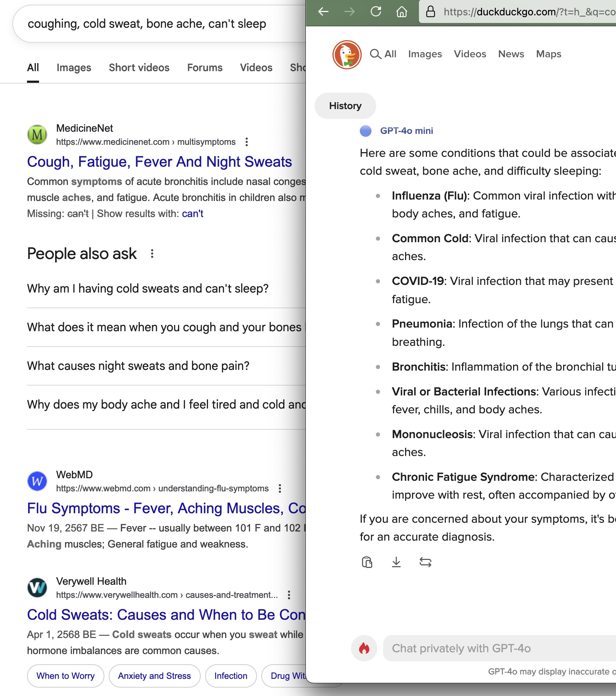Click the 'Bronchitis' bold text
Screen dimensions: 616x696
coord(419,367)
